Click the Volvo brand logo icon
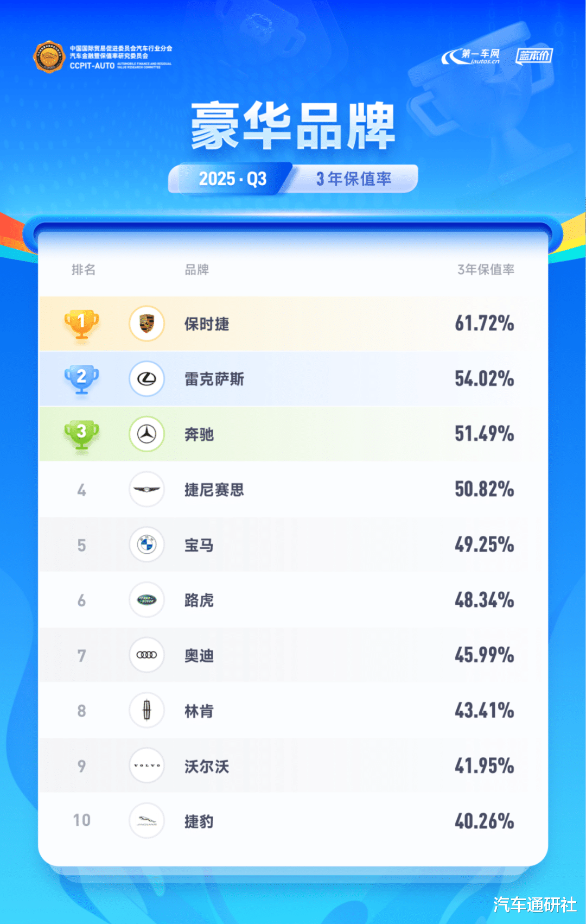Viewport: 586px width, 924px height. (146, 765)
